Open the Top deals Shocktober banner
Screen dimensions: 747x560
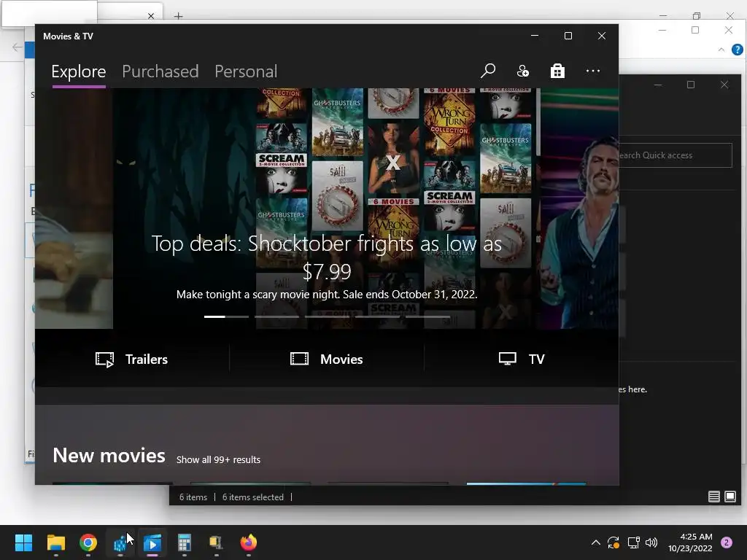click(x=327, y=208)
